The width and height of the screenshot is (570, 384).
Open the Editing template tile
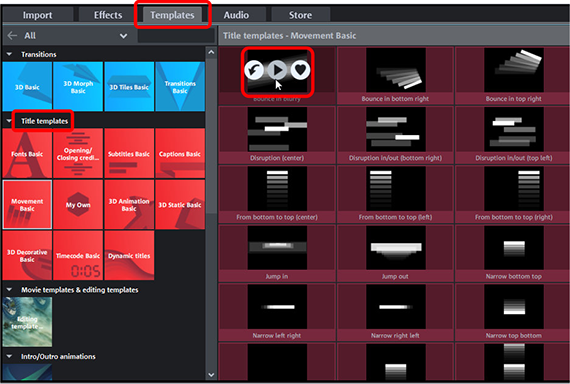click(x=27, y=322)
